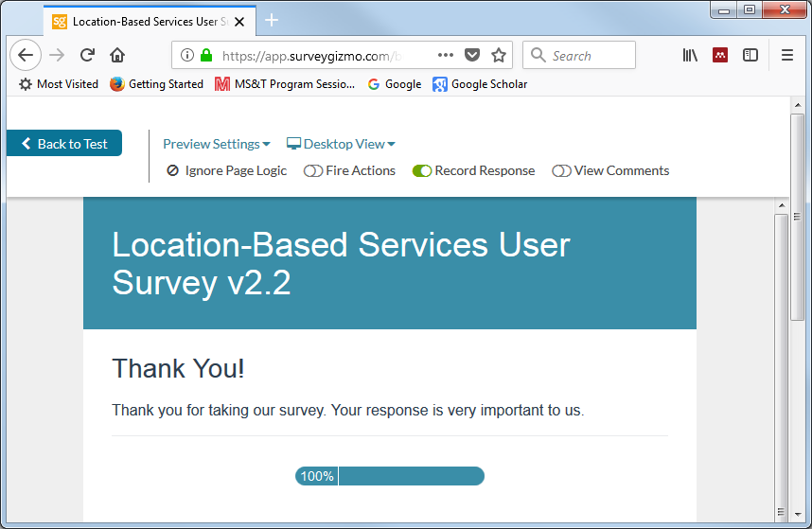Screen dimensions: 812x529
Task: Click the forward navigation arrow
Action: point(57,55)
